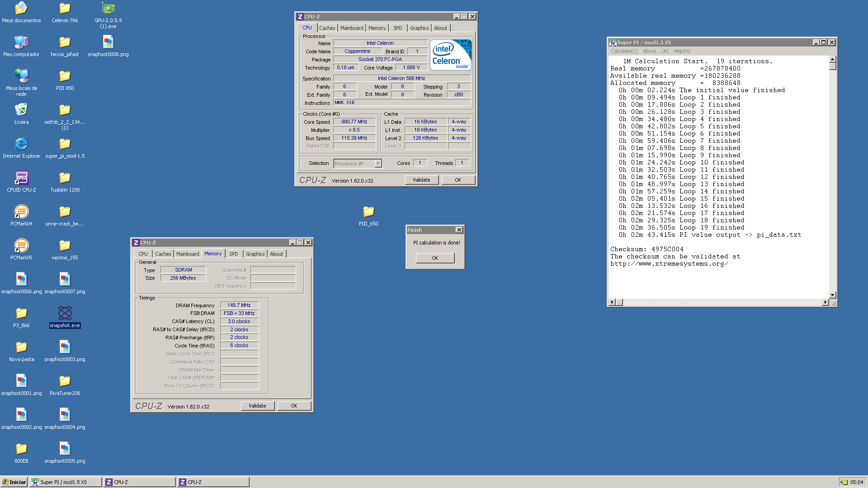Open the Iniciar start menu
The width and height of the screenshot is (868, 488).
14,482
